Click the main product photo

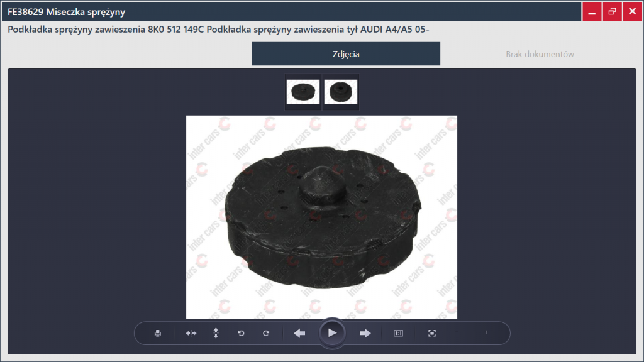(321, 217)
